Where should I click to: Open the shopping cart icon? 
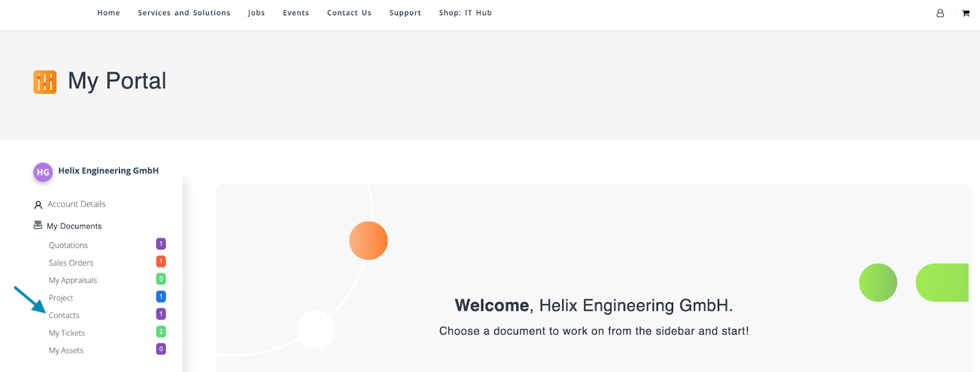965,13
